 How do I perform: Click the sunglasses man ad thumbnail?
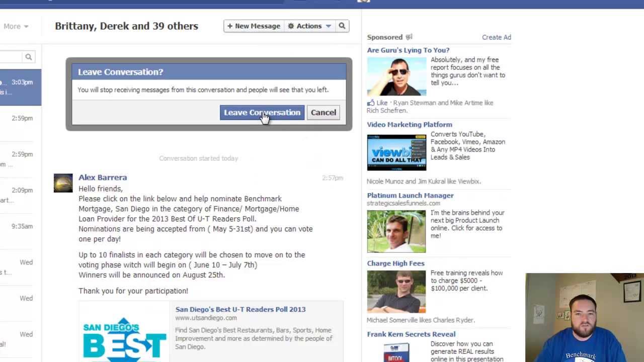396,76
